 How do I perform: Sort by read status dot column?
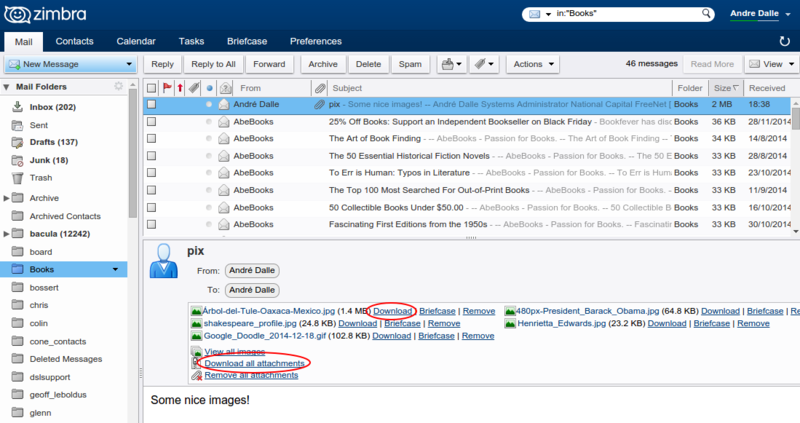(x=209, y=88)
